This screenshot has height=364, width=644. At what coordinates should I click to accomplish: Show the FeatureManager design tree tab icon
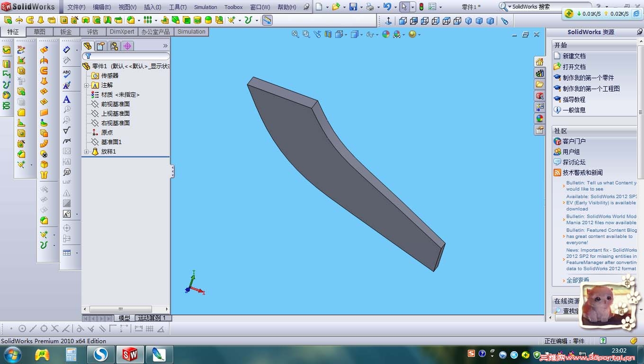coord(88,46)
